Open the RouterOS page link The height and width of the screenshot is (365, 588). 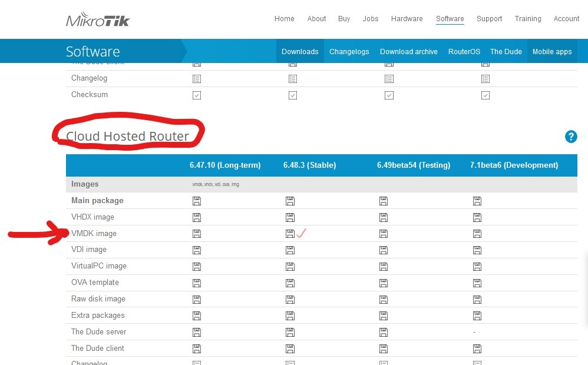[464, 52]
